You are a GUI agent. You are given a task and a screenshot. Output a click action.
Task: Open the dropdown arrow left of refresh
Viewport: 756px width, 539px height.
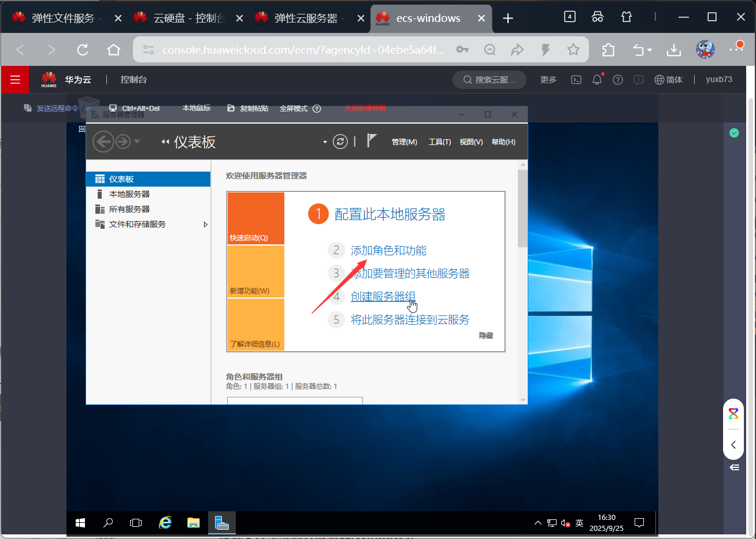[325, 142]
